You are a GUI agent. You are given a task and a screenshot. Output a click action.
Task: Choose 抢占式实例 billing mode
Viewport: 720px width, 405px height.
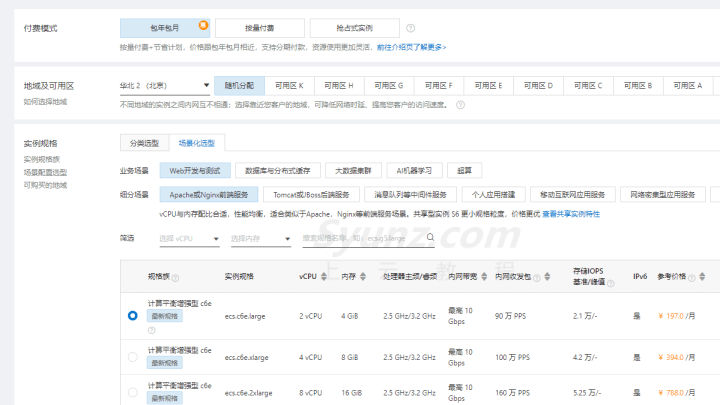click(354, 28)
